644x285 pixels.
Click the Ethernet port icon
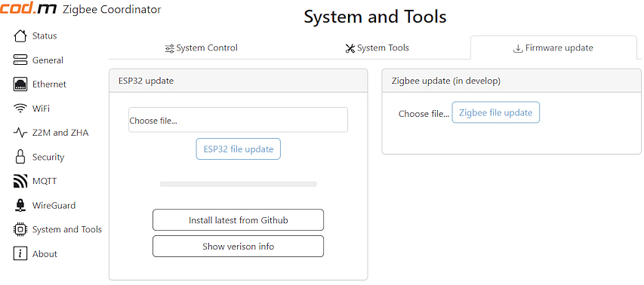(20, 84)
